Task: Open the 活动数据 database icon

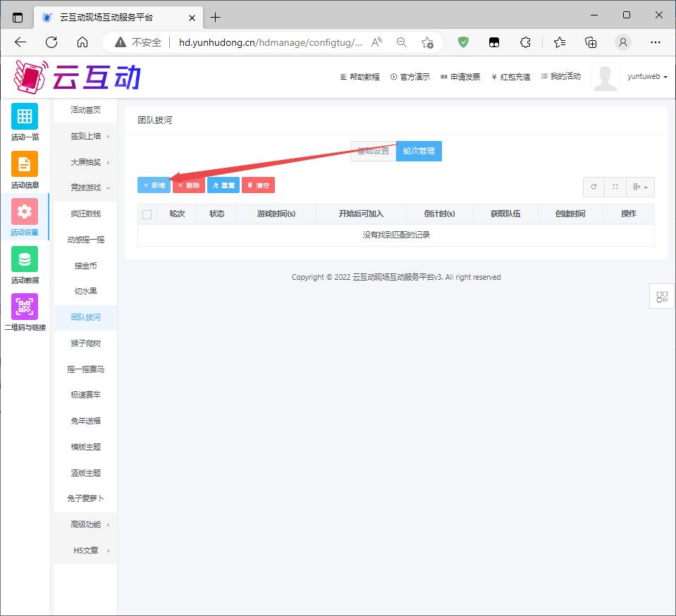Action: 25,259
